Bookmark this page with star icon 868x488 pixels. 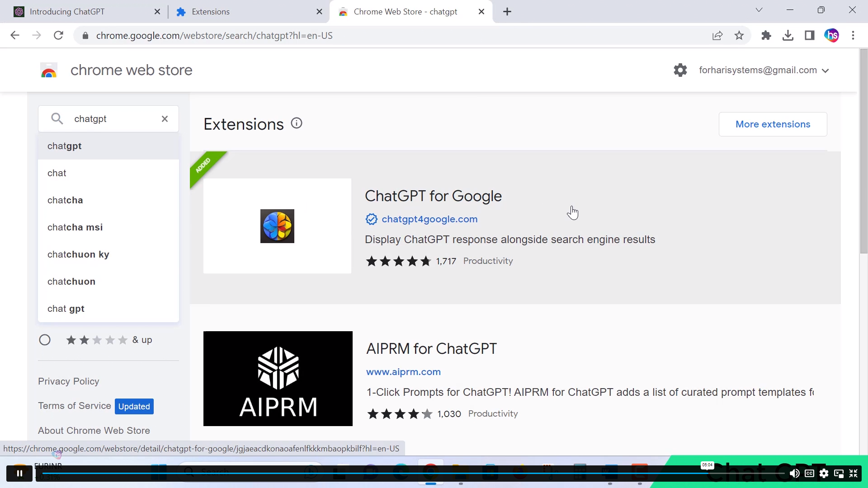click(739, 35)
